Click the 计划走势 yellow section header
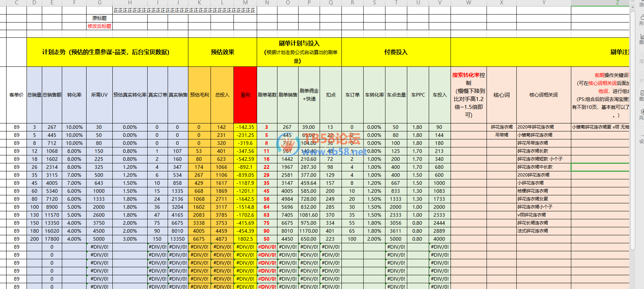644x289 pixels. [x=107, y=52]
